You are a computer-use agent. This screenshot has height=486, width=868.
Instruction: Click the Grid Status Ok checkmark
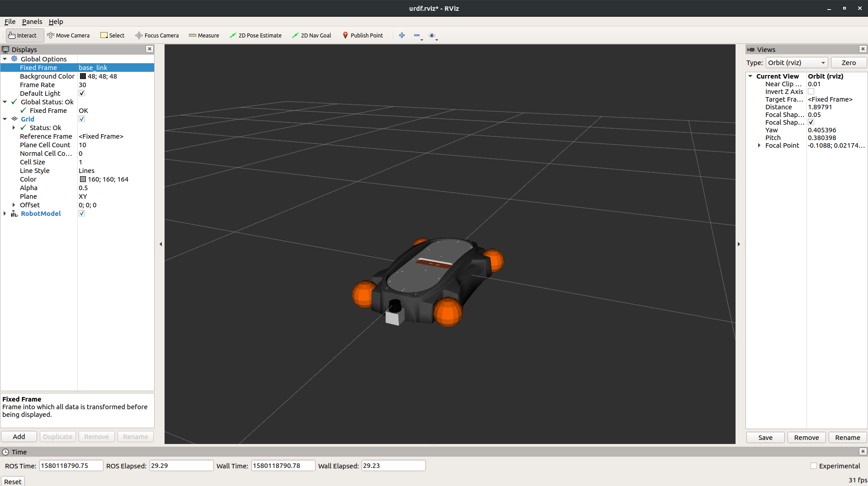tap(24, 127)
